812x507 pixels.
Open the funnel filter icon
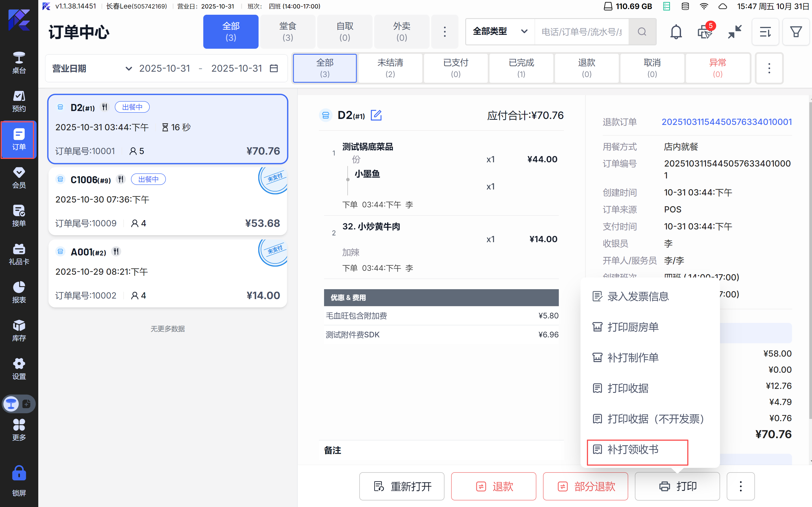tap(796, 32)
